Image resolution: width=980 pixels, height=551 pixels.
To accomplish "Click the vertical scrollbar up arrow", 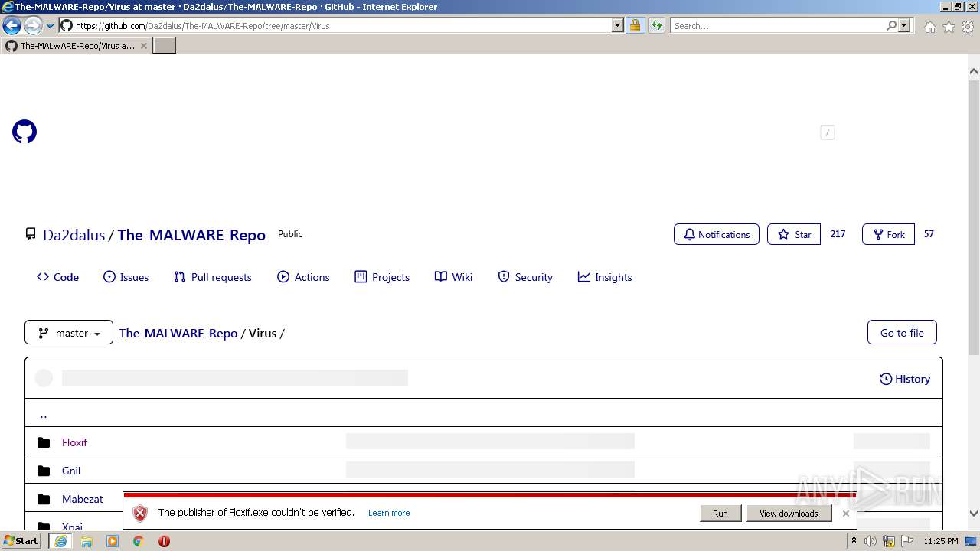I will coord(974,72).
